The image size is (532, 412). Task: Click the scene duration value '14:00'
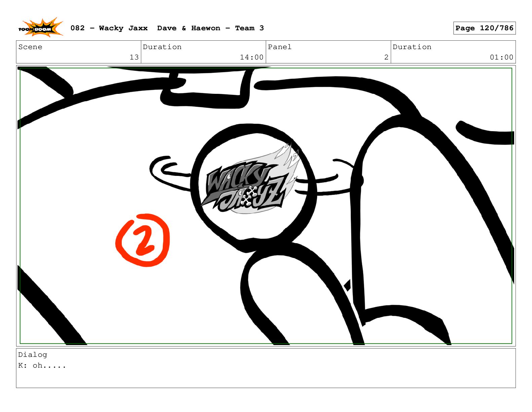coord(252,58)
